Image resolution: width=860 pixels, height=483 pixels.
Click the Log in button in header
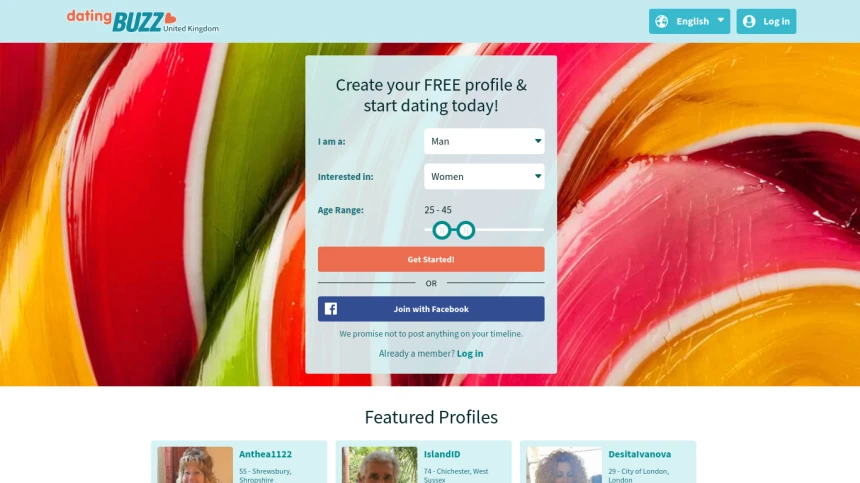click(x=766, y=21)
